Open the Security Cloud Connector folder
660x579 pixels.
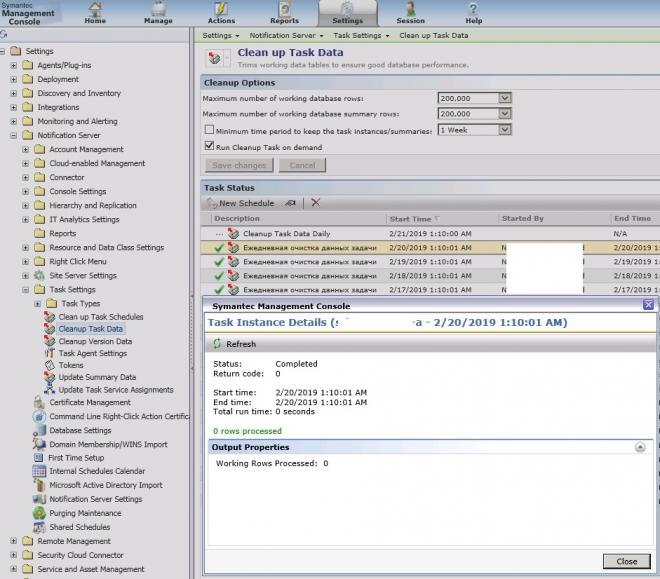pyautogui.click(x=80, y=555)
